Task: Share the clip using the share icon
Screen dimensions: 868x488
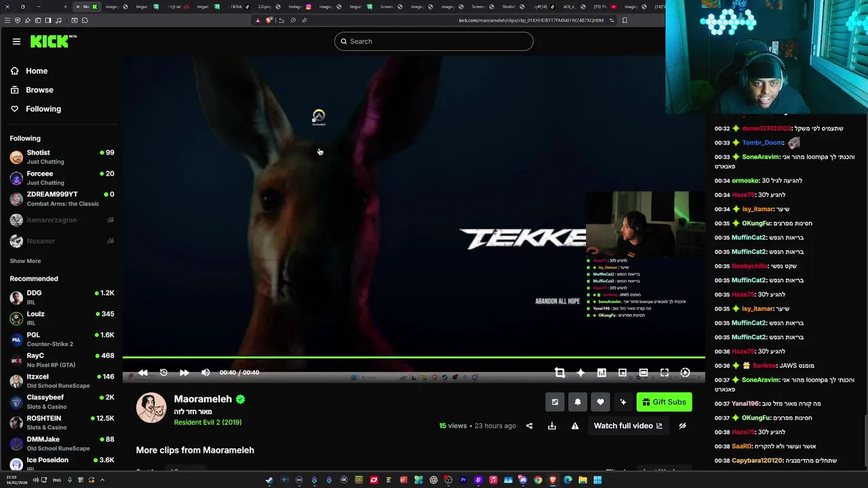Action: point(530,426)
